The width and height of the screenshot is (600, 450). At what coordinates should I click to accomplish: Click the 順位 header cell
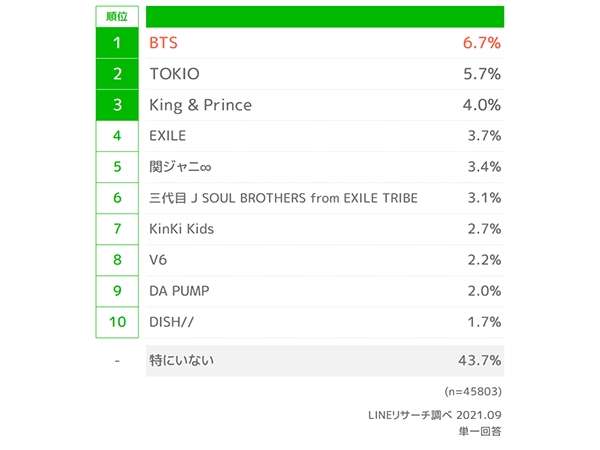pos(117,16)
